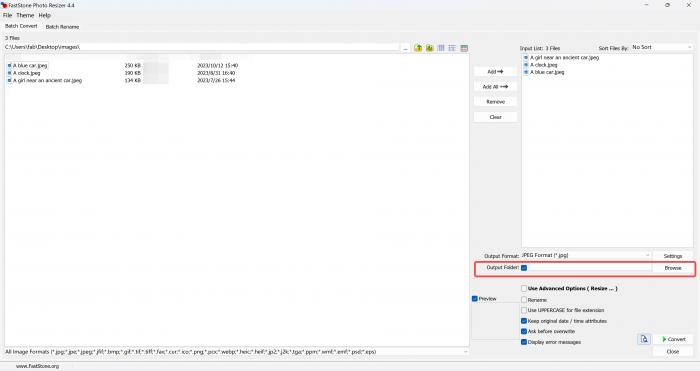Image resolution: width=700 pixels, height=371 pixels.
Task: Select A clock.jpeg in source list
Action: coord(26,73)
